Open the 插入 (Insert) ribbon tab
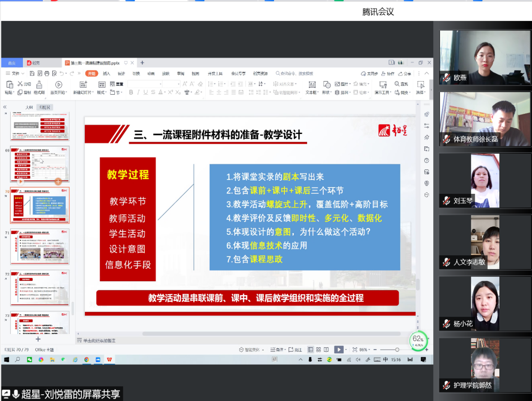Screen dimensions: 532x401 coord(106,73)
